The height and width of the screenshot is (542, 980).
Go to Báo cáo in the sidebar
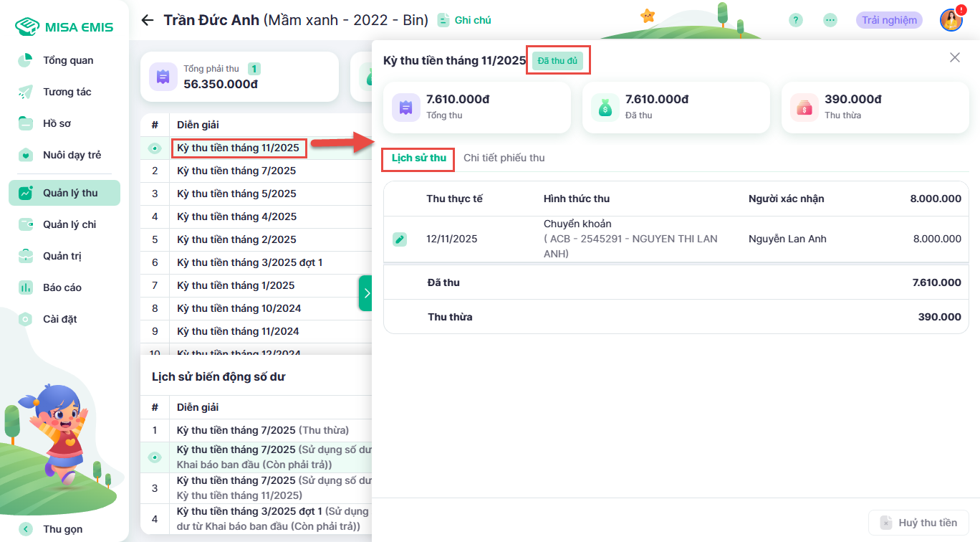pyautogui.click(x=62, y=287)
